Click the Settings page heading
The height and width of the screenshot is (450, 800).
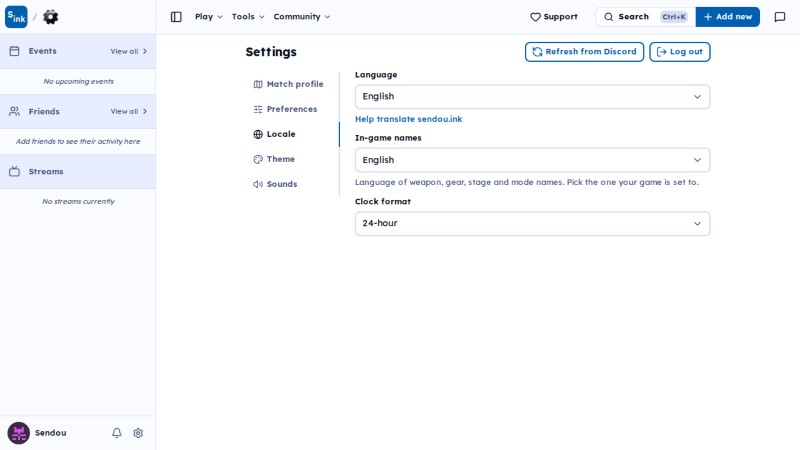click(x=271, y=52)
